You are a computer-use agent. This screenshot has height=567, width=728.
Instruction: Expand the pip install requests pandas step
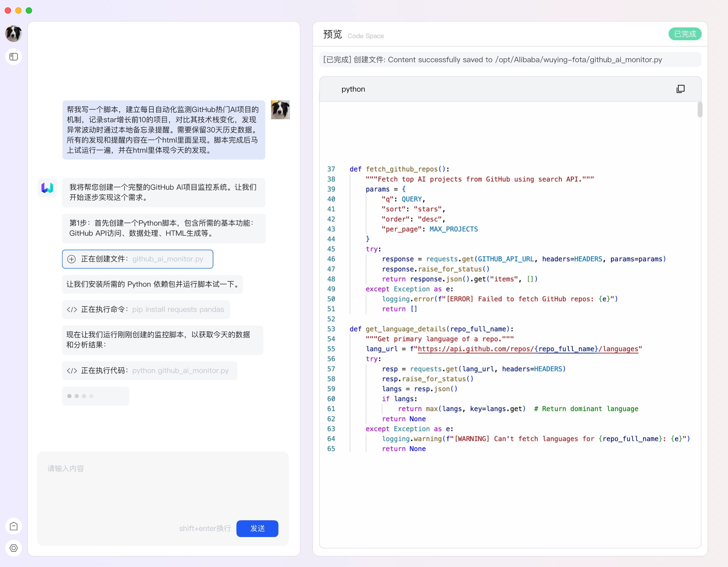(146, 309)
